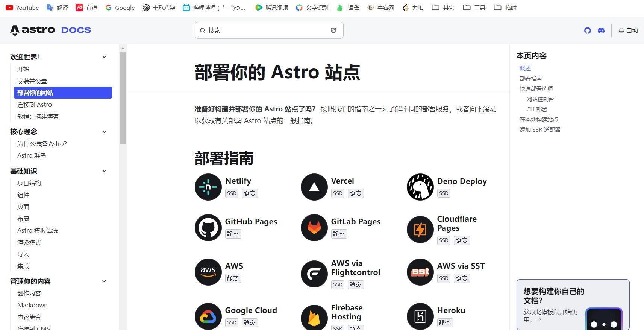Open the YouTube bookmark in bookmarks bar
Image resolution: width=644 pixels, height=330 pixels.
[23, 8]
